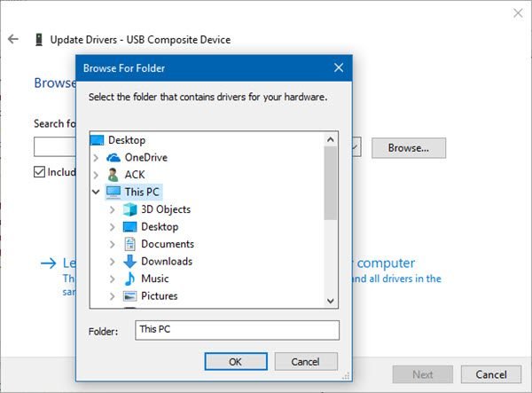Click OK in Browse For Folder
The image size is (532, 393).
(236, 361)
